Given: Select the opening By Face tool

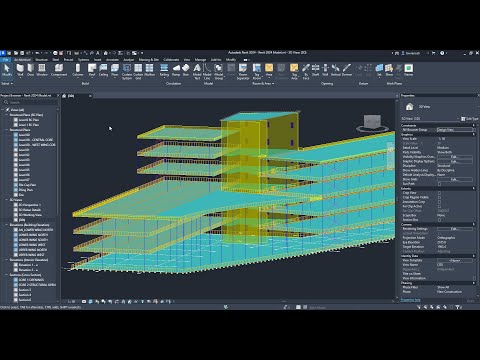Looking at the screenshot, I should click(306, 72).
